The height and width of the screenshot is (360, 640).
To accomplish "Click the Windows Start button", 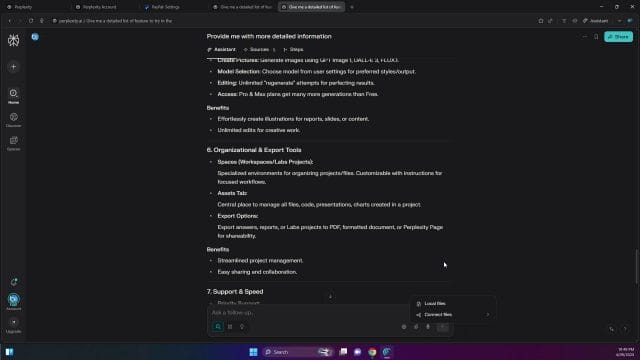I will coord(253,352).
